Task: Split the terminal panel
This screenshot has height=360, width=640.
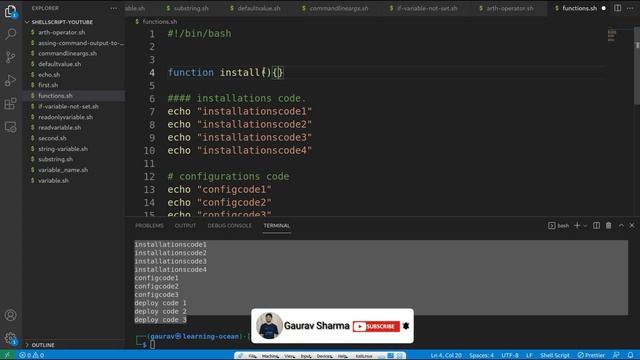Action: [596, 225]
